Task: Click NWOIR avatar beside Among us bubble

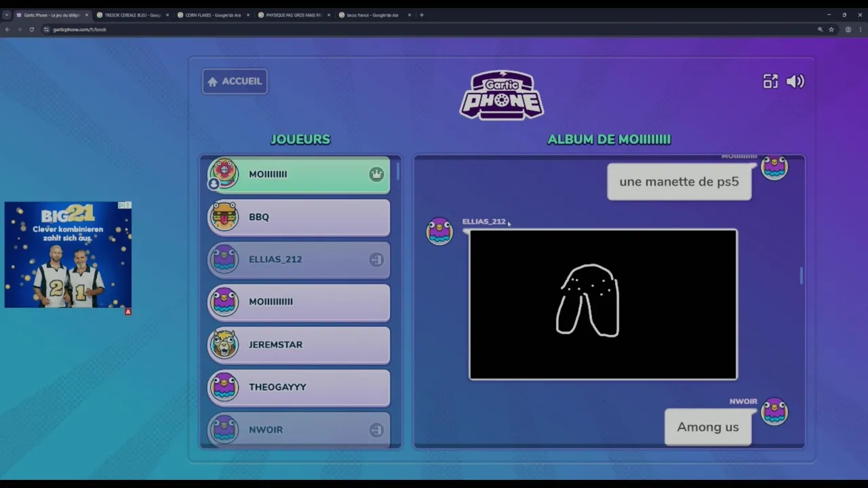Action: pyautogui.click(x=774, y=411)
